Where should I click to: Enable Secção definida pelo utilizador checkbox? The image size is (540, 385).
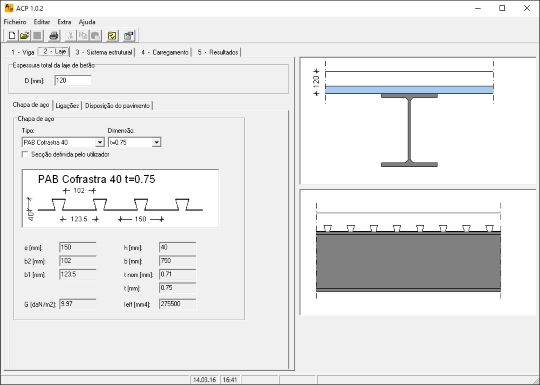pos(25,154)
